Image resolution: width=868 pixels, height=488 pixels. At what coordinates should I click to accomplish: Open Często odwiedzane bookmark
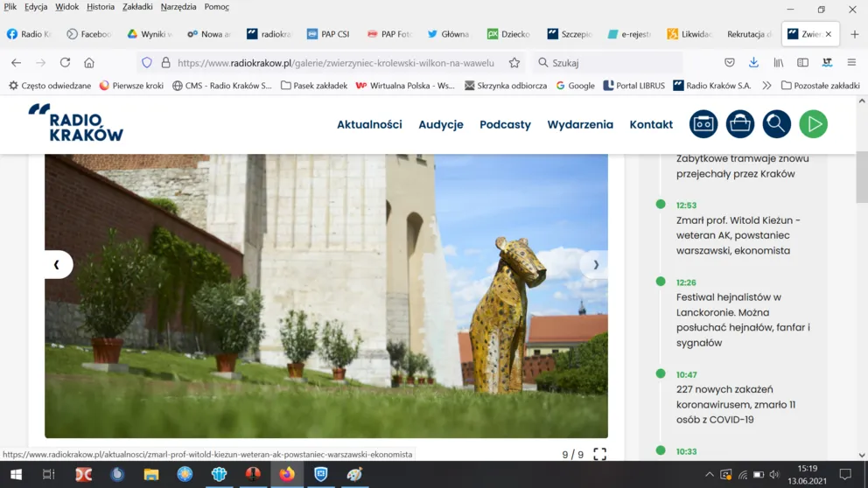49,85
